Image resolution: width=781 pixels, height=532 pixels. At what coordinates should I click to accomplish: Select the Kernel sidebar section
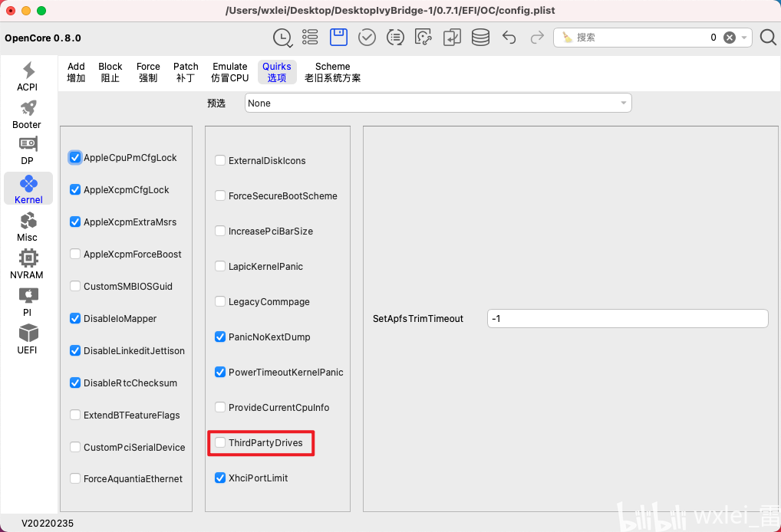28,189
